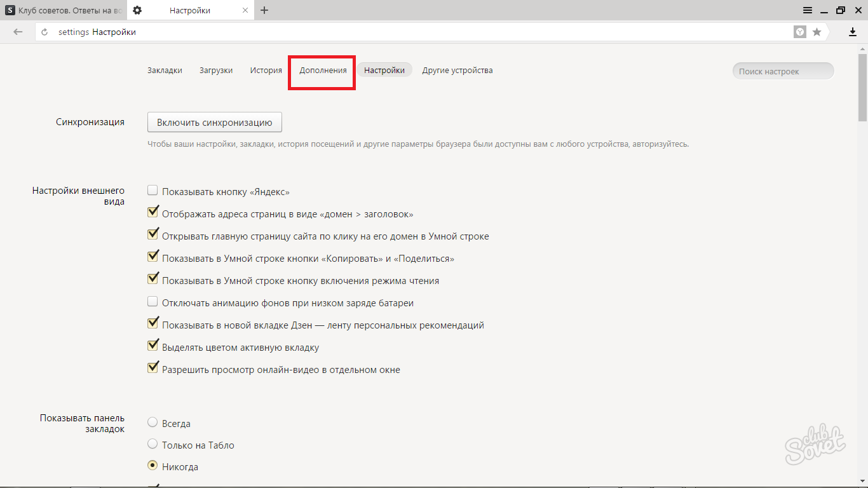Click the sync description text Чтобы ваши настройки
The height and width of the screenshot is (488, 868).
click(x=418, y=144)
